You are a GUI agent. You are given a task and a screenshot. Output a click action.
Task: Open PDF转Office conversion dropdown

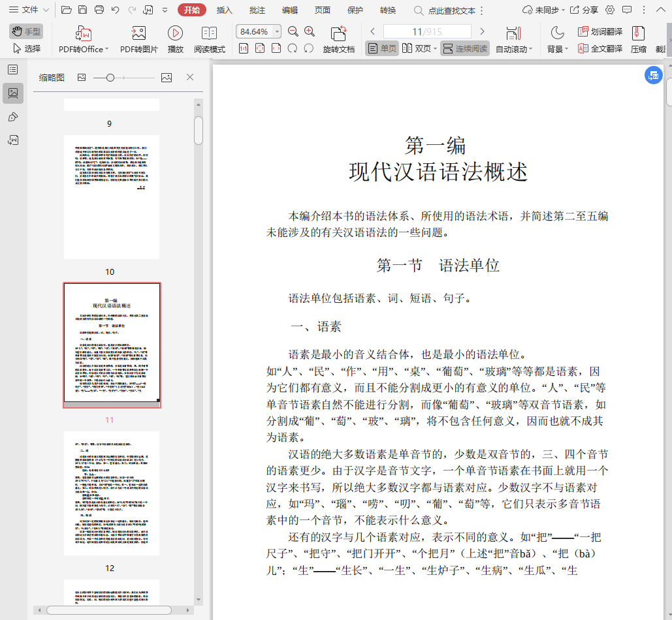tap(84, 39)
